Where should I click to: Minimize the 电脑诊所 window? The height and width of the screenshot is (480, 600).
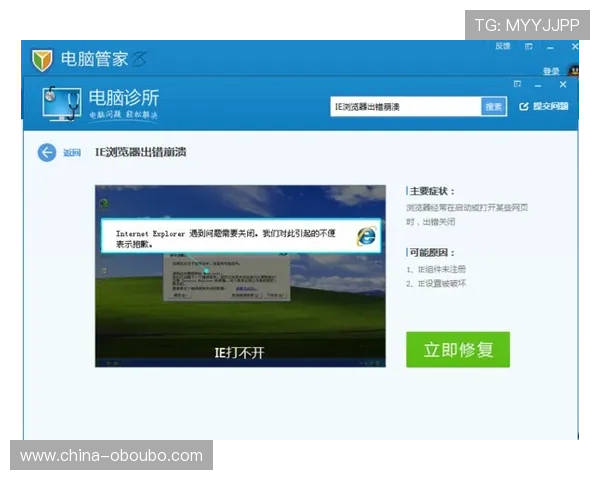[x=538, y=85]
